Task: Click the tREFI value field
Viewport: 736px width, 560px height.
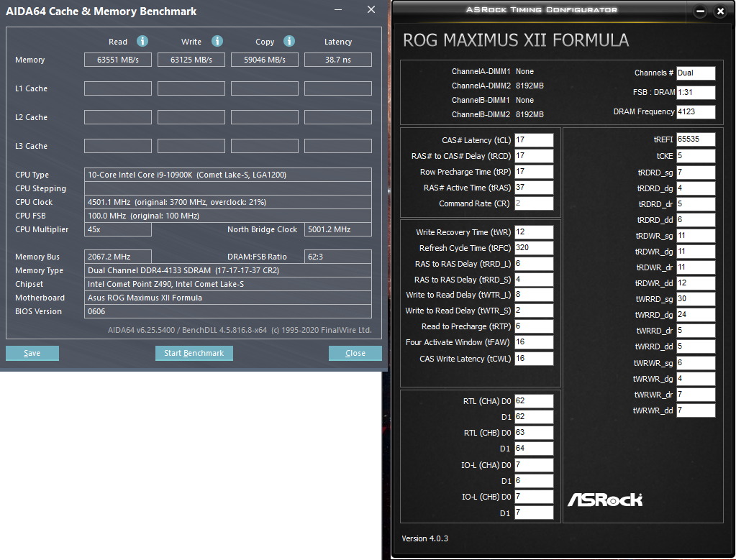Action: pos(694,139)
